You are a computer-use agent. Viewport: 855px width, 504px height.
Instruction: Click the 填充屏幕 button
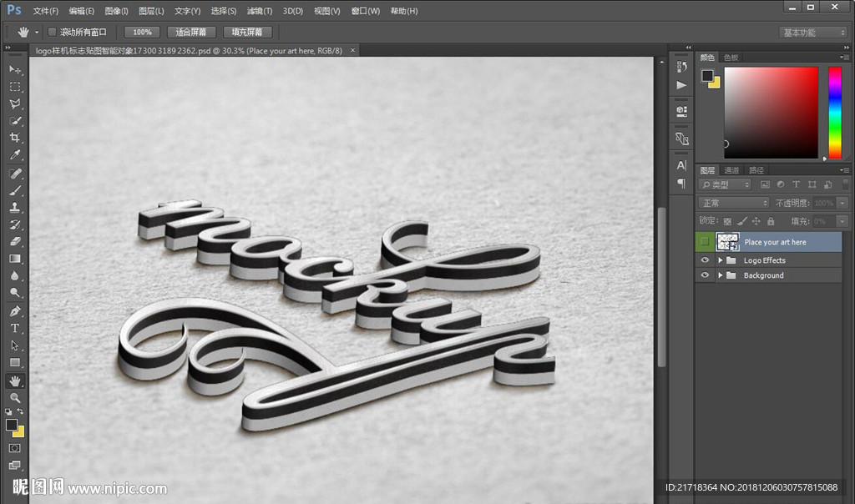click(x=247, y=32)
